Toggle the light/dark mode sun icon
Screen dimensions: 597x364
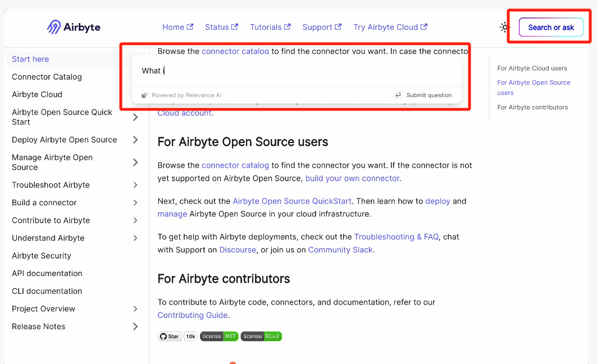[x=505, y=27]
